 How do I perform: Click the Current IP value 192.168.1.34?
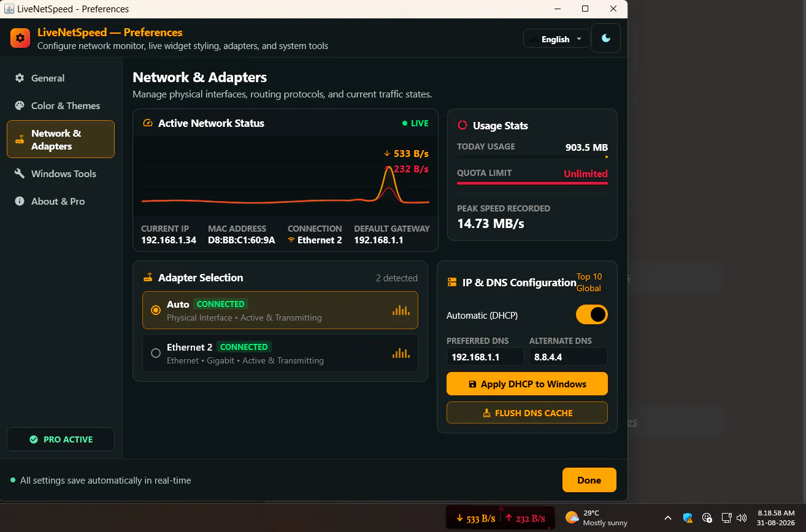pyautogui.click(x=169, y=240)
